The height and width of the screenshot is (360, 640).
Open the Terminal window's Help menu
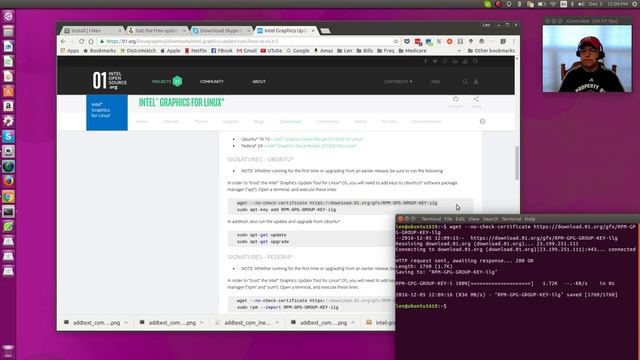529,219
